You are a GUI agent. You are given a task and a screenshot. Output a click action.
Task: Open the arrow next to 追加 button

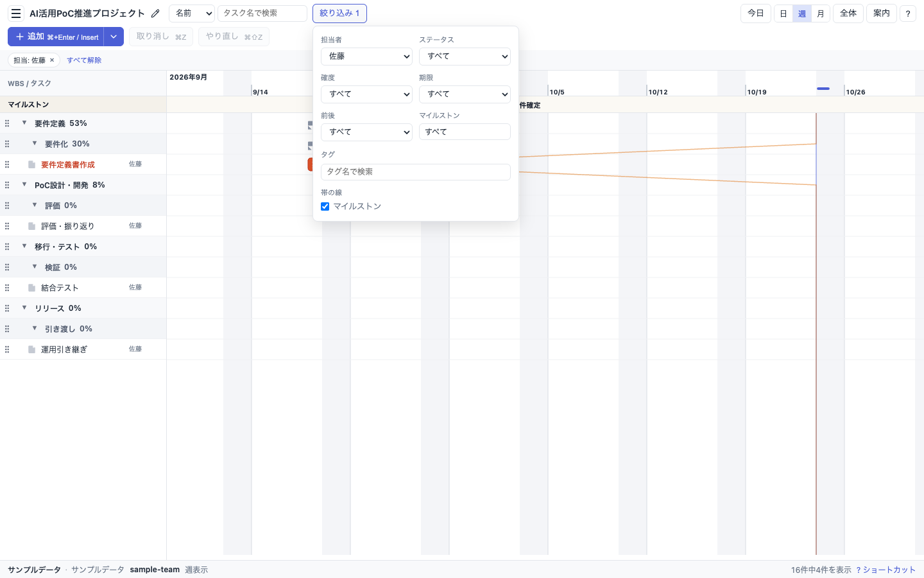(114, 37)
